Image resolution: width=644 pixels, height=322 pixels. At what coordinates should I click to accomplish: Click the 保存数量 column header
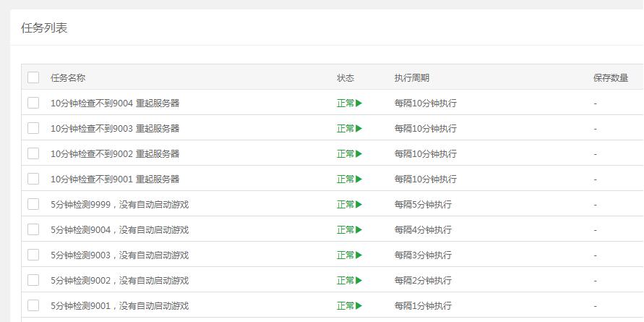pyautogui.click(x=611, y=78)
